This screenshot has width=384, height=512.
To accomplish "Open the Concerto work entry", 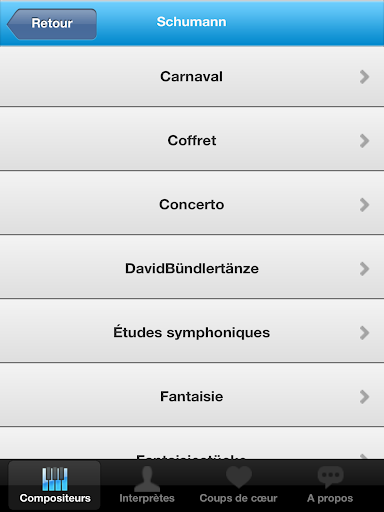I will tap(192, 205).
